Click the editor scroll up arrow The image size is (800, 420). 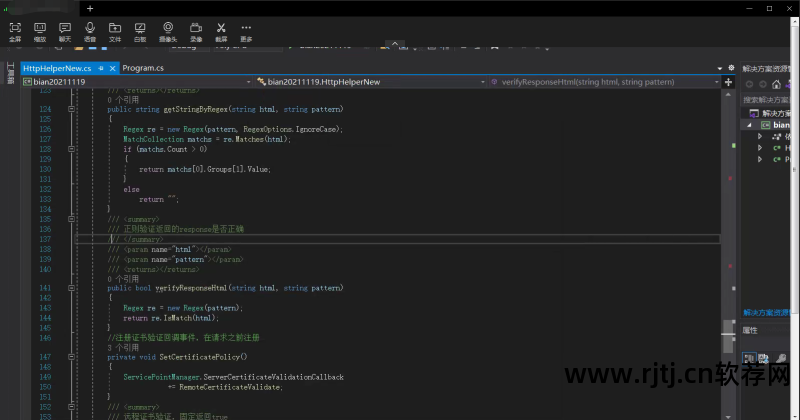(728, 94)
